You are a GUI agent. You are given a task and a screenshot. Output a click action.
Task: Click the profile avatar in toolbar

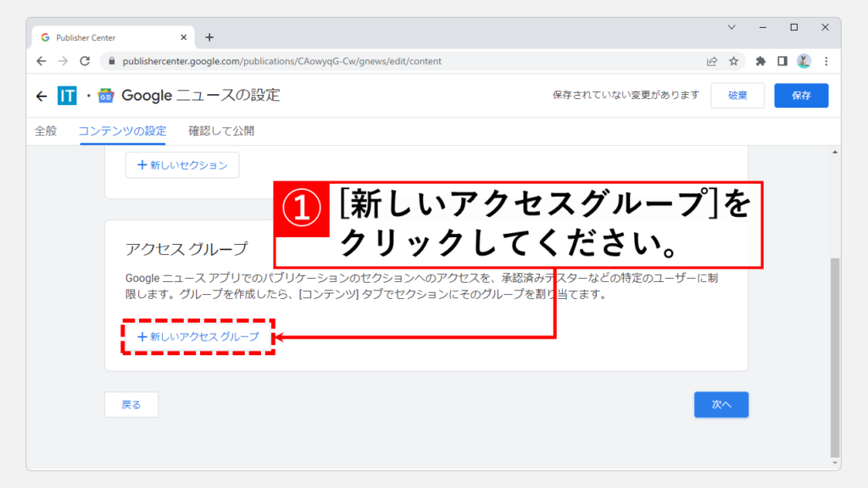point(804,61)
